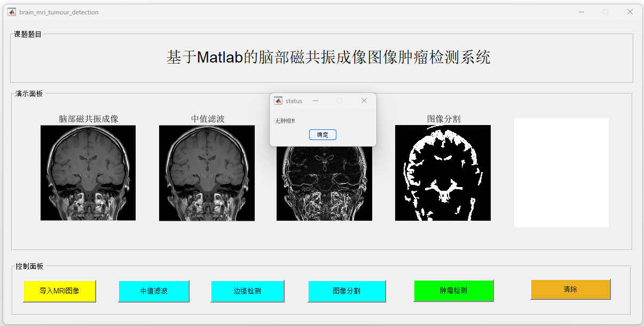Image resolution: width=644 pixels, height=326 pixels.
Task: Minimize the brain_mri_tumour_detection window
Action: tap(581, 12)
